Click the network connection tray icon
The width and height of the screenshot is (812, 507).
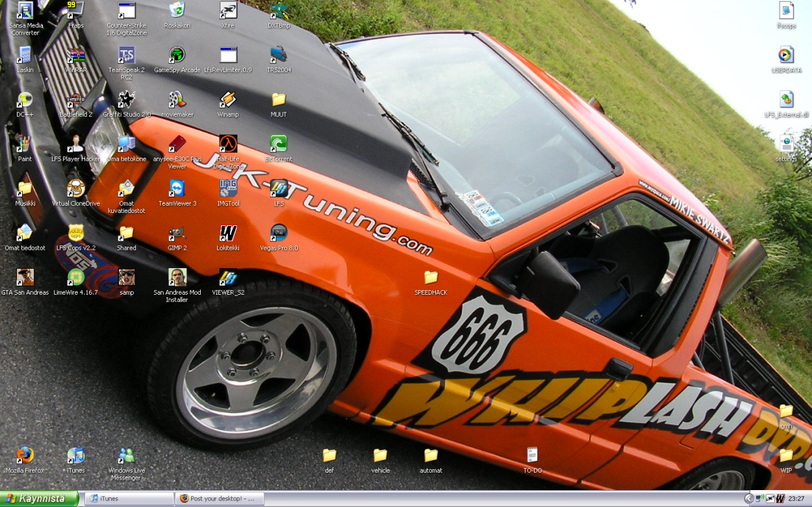point(759,499)
